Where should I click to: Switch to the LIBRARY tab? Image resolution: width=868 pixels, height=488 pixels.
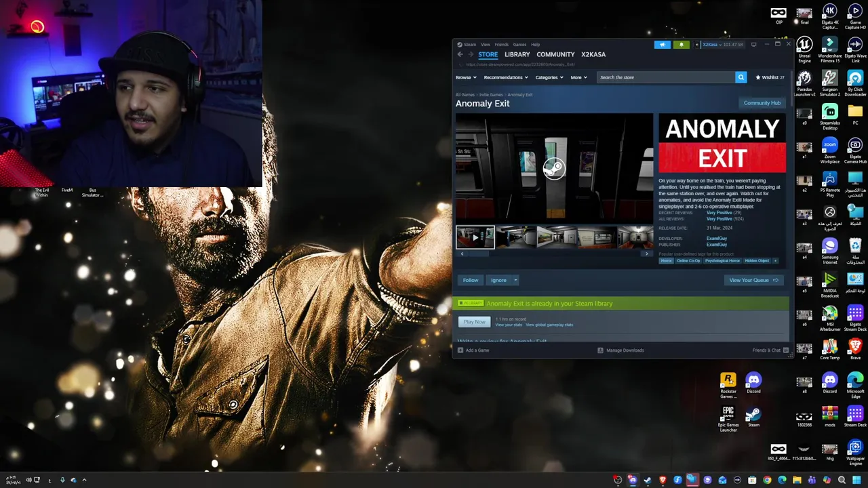pos(517,54)
